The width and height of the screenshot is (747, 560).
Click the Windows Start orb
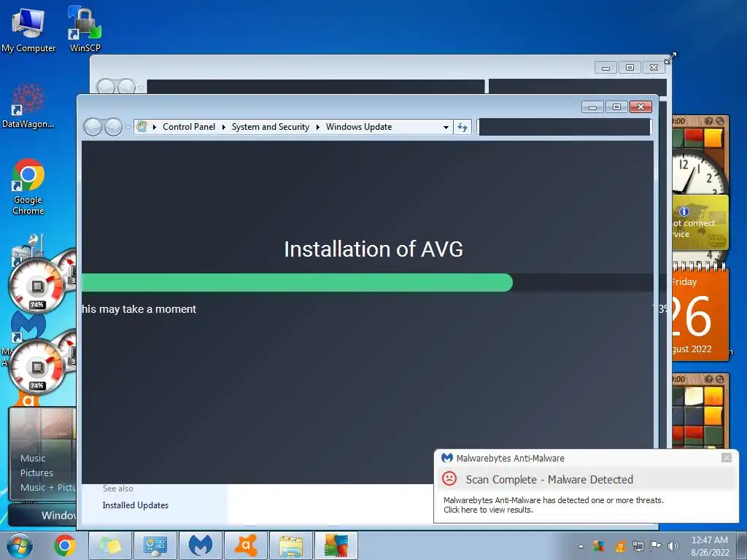pos(20,545)
